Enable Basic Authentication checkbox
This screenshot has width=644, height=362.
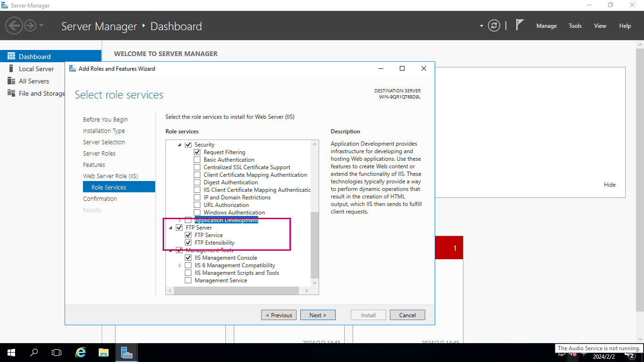pyautogui.click(x=197, y=160)
